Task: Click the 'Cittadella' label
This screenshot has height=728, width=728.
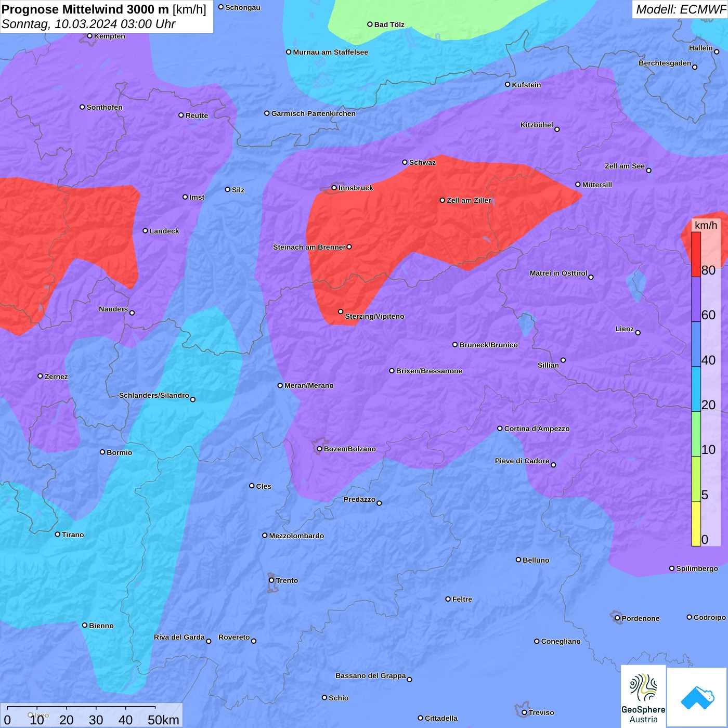Action: tap(441, 718)
